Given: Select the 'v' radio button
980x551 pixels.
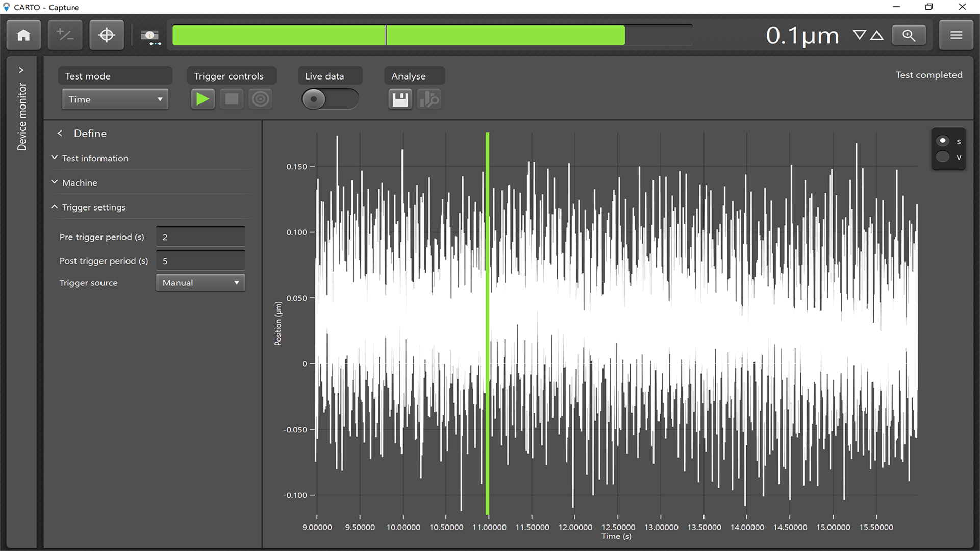Looking at the screenshot, I should (943, 157).
